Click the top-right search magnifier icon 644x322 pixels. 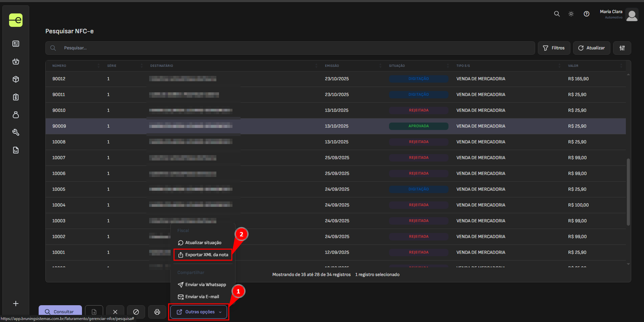(x=557, y=14)
